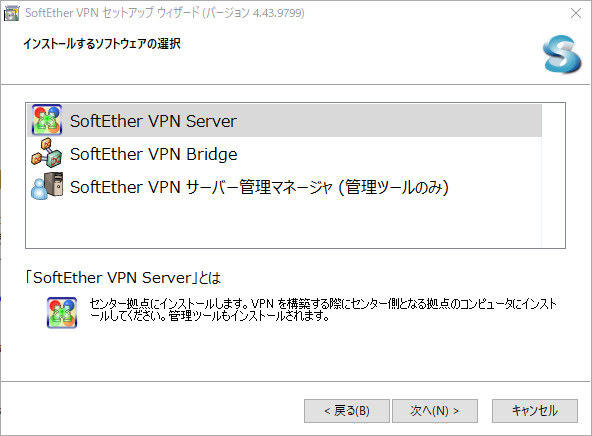Click the SoftEther VPN Server list icon
592x436 pixels.
47,120
